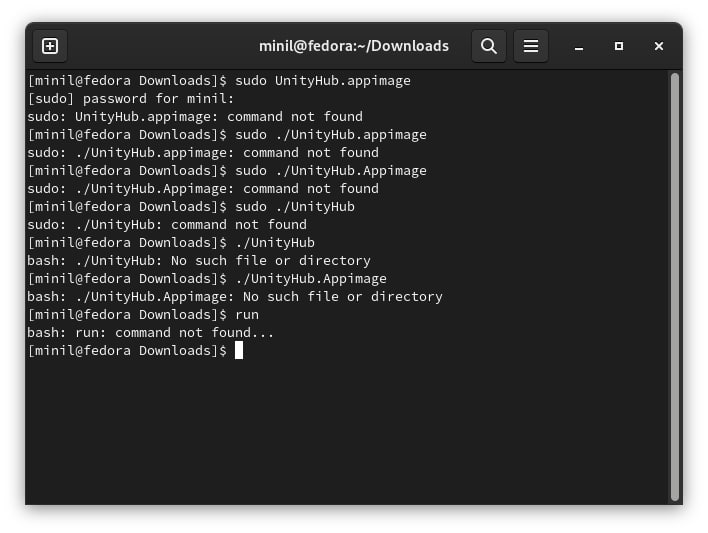Image resolution: width=708 pixels, height=533 pixels.
Task: Maximize the terminal window
Action: (x=619, y=46)
